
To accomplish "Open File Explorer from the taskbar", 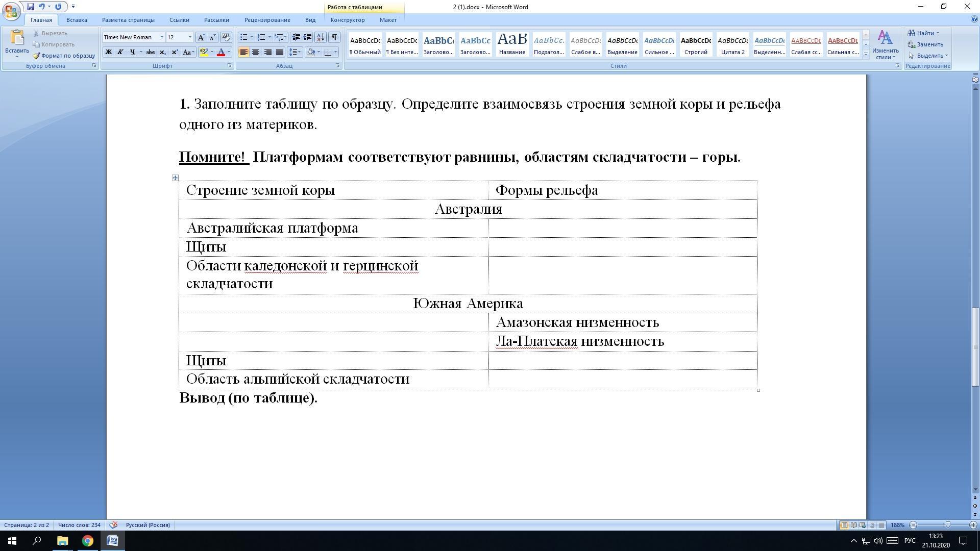I will coord(62,541).
